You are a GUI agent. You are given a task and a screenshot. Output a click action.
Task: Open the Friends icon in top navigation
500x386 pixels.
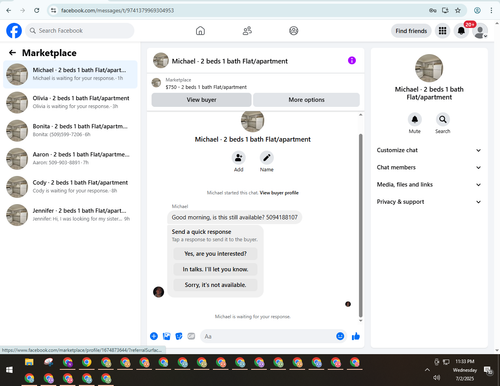click(247, 31)
